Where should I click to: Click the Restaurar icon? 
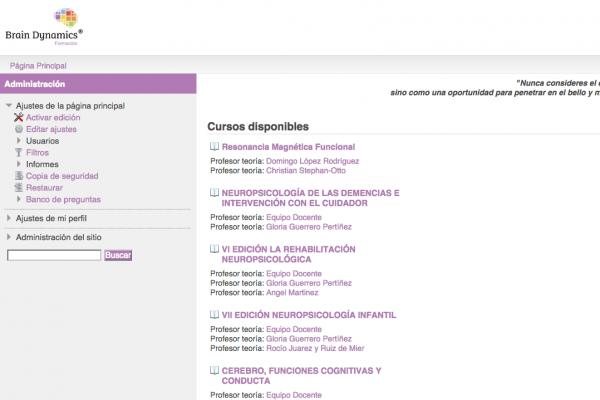pyautogui.click(x=18, y=188)
